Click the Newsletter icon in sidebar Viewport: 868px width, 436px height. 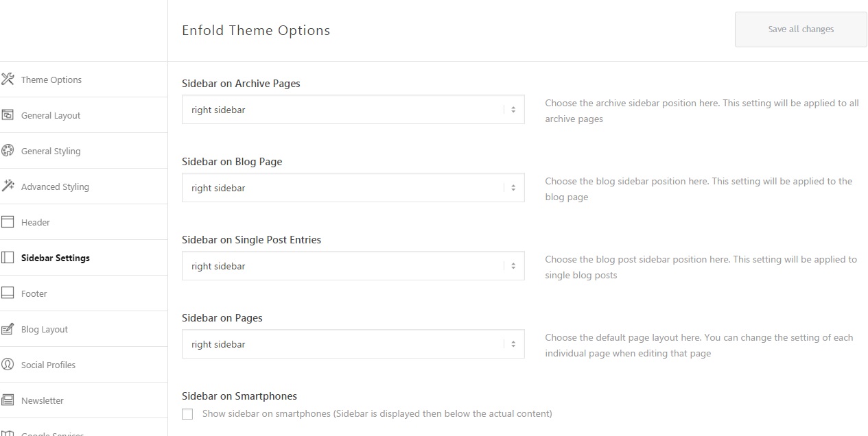point(8,400)
